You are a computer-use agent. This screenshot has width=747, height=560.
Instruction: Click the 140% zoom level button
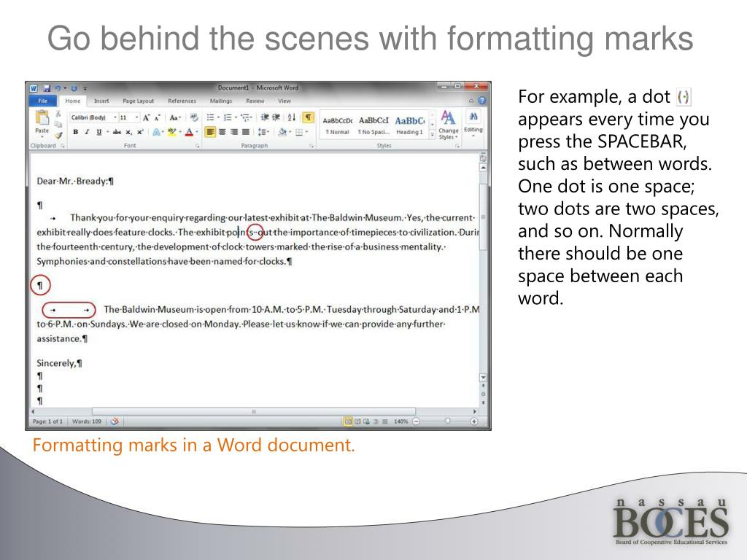(401, 421)
